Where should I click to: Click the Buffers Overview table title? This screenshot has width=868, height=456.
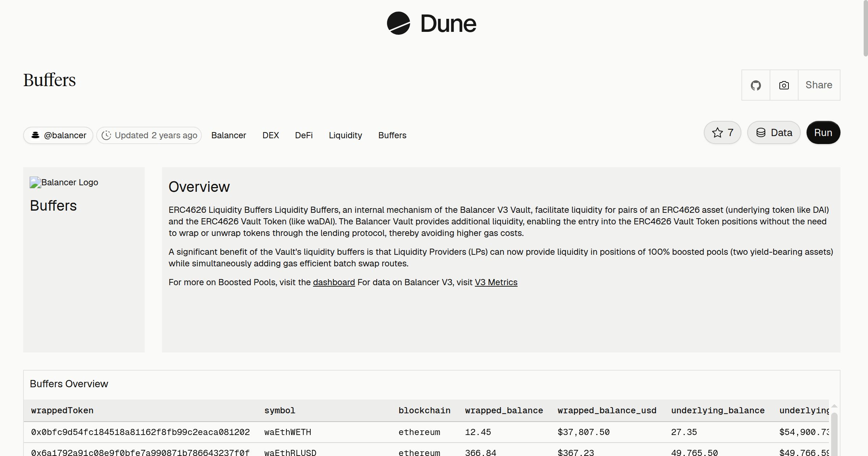pyautogui.click(x=69, y=384)
